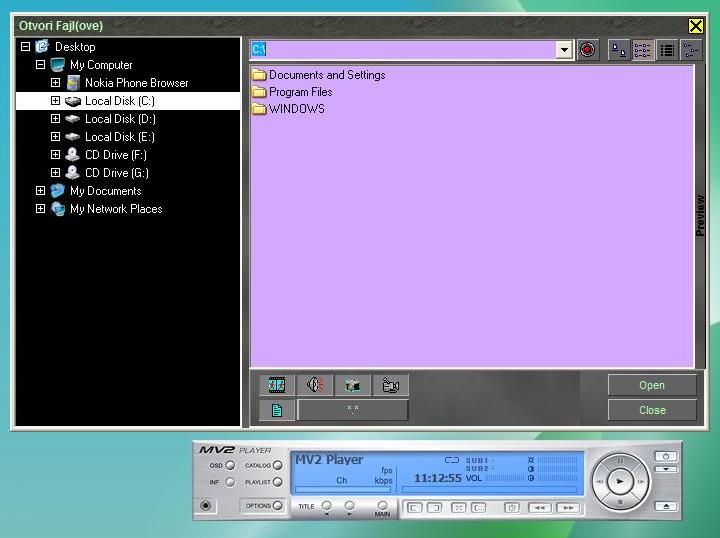Select the WINDOWS folder
This screenshot has height=538, width=720.
coord(288,109)
